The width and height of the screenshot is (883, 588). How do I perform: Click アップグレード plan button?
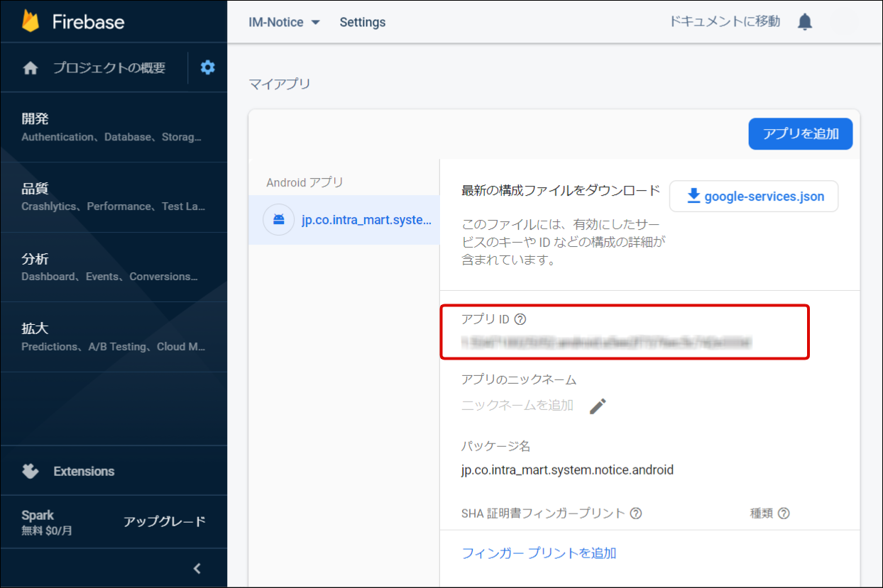click(165, 521)
